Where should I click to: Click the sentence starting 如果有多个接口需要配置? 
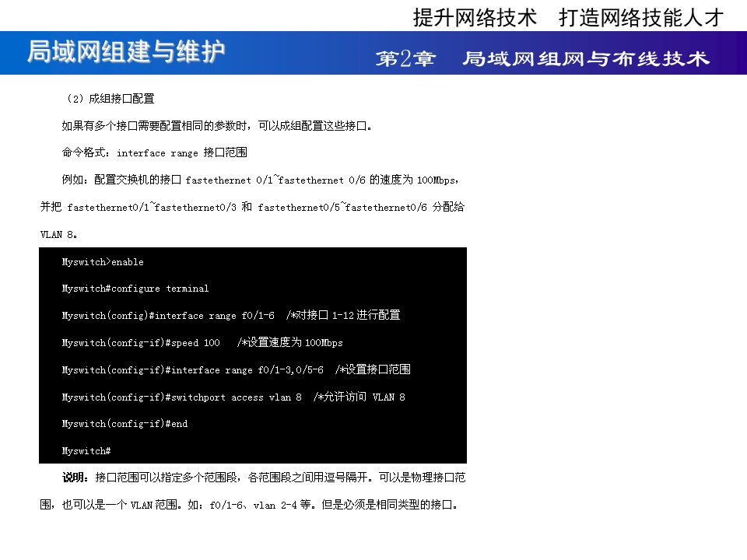(x=217, y=126)
